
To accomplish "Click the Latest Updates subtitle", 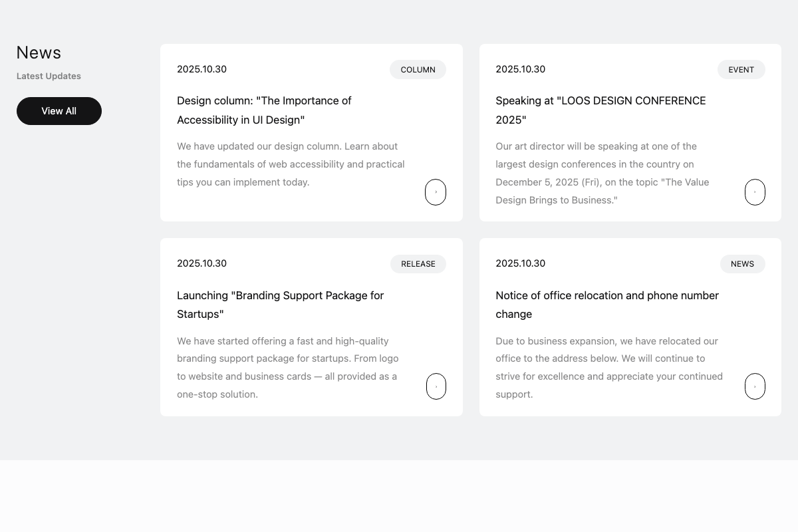I will (x=49, y=76).
